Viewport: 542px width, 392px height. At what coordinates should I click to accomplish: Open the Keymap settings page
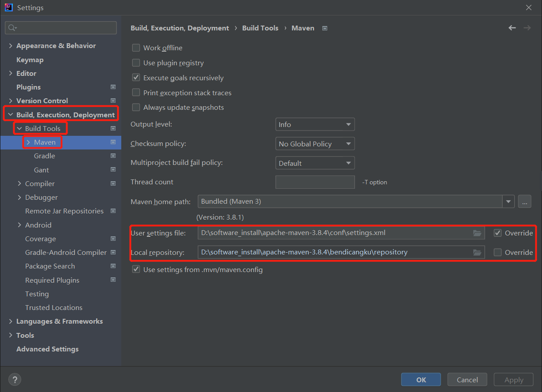click(30, 60)
